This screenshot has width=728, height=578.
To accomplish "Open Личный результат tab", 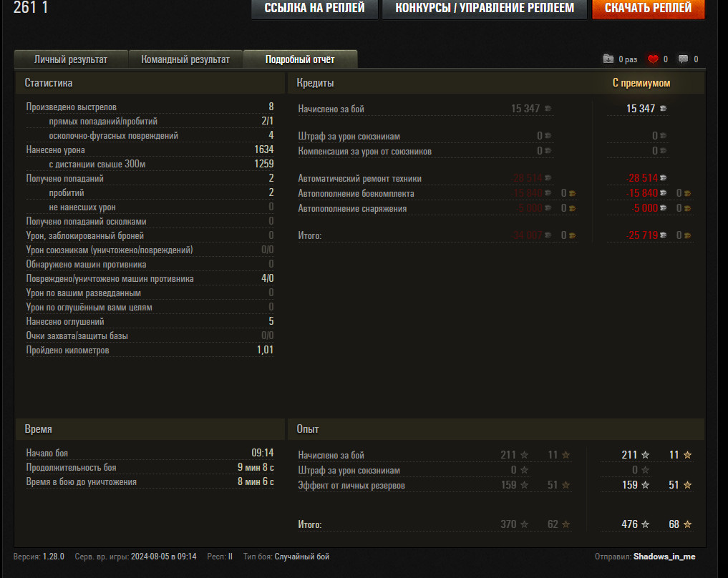I will [x=71, y=59].
